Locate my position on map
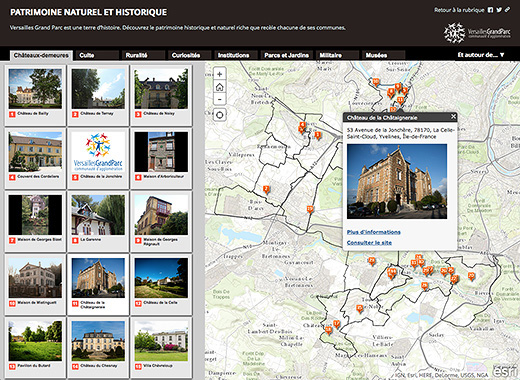This screenshot has width=520, height=380. click(219, 115)
